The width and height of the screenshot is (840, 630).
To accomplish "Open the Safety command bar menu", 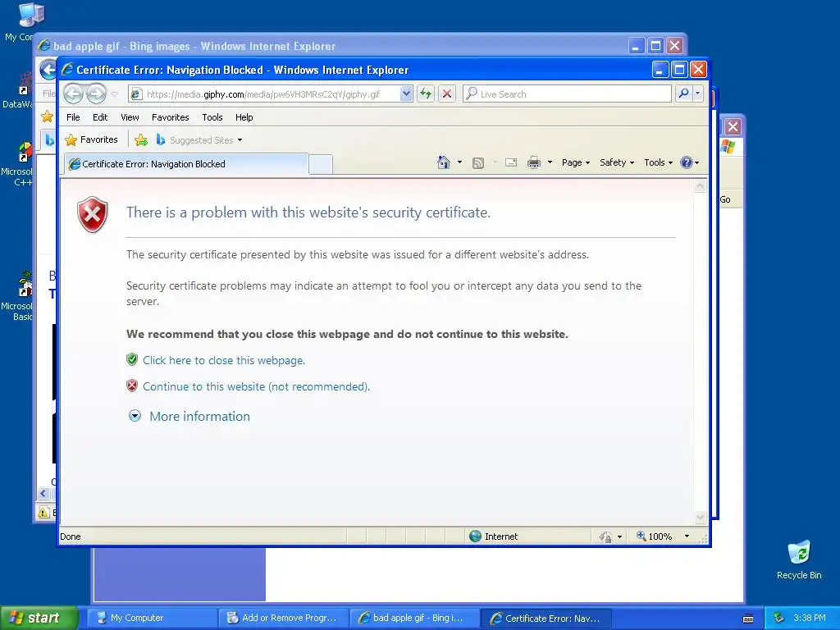I will click(x=617, y=162).
